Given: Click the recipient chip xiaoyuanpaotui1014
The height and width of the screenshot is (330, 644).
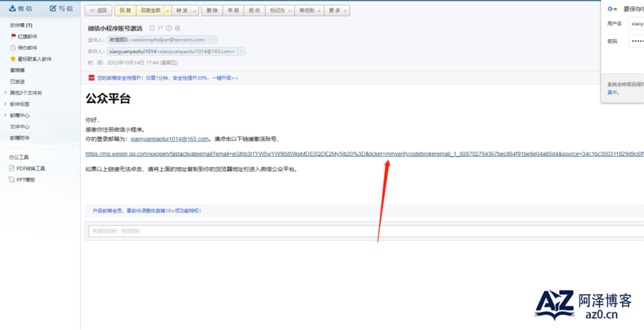Looking at the screenshot, I should coord(172,52).
